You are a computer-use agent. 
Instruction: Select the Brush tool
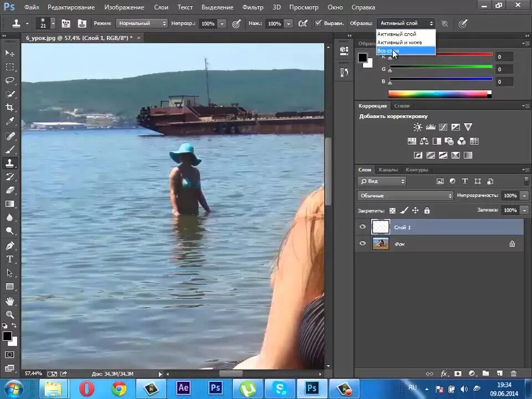[x=9, y=149]
